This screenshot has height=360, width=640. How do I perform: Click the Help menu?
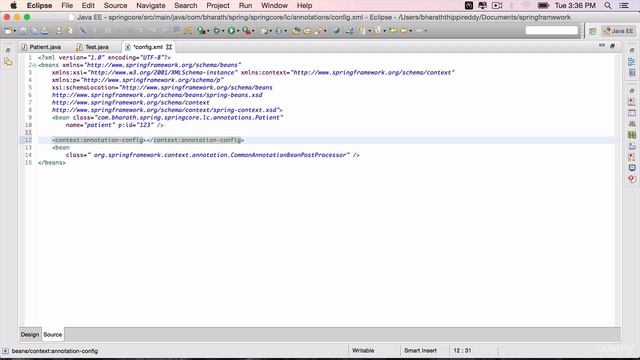click(x=304, y=5)
